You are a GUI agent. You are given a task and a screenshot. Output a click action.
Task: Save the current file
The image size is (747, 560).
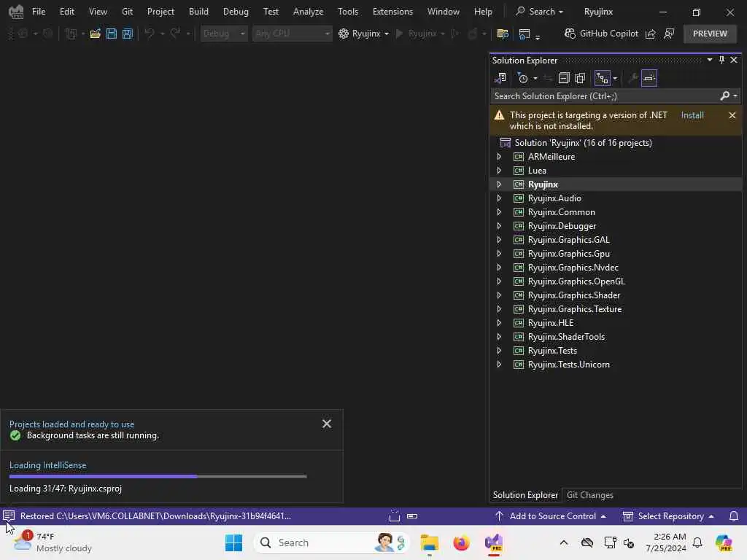pyautogui.click(x=112, y=34)
